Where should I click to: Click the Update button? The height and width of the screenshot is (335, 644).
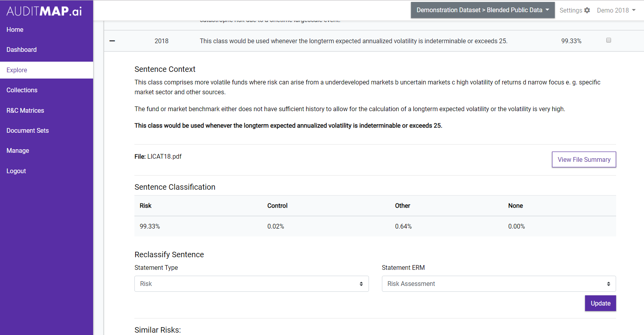[x=600, y=303]
